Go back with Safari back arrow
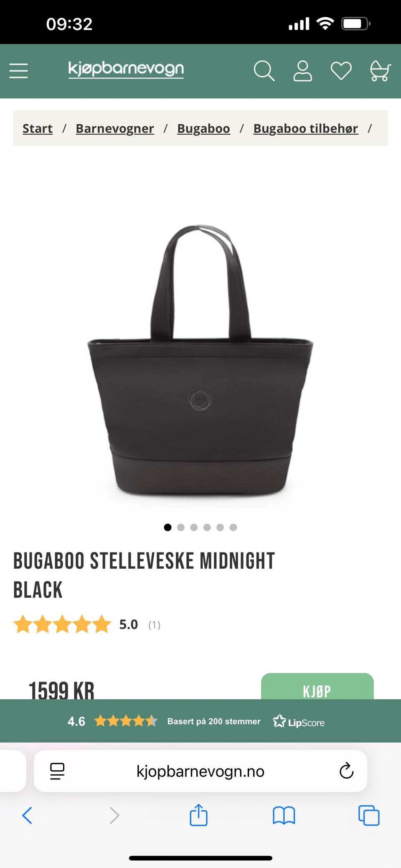The width and height of the screenshot is (401, 868). pyautogui.click(x=27, y=815)
